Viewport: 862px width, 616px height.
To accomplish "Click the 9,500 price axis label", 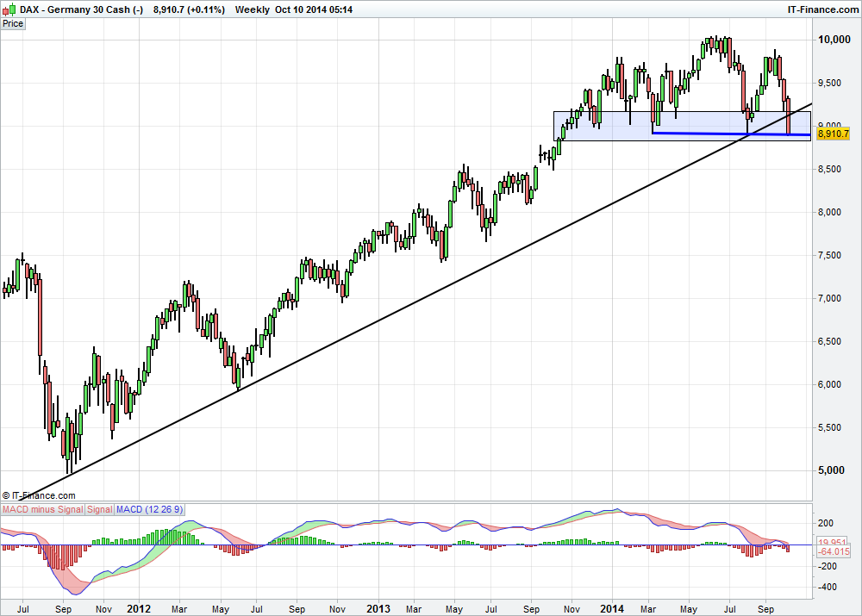I will point(829,83).
